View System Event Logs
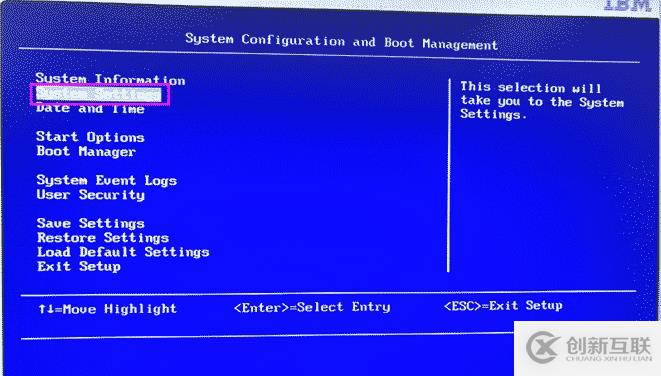This screenshot has height=376, width=661. tap(106, 180)
